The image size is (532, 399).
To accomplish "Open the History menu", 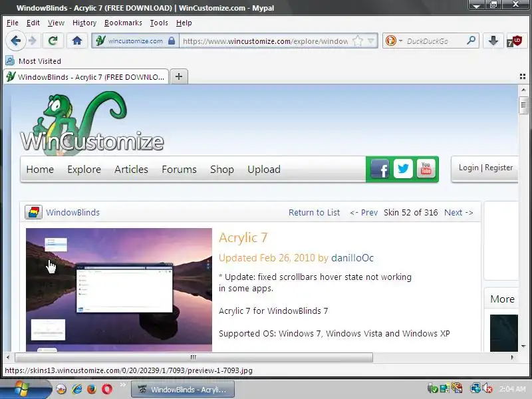I will tap(84, 23).
